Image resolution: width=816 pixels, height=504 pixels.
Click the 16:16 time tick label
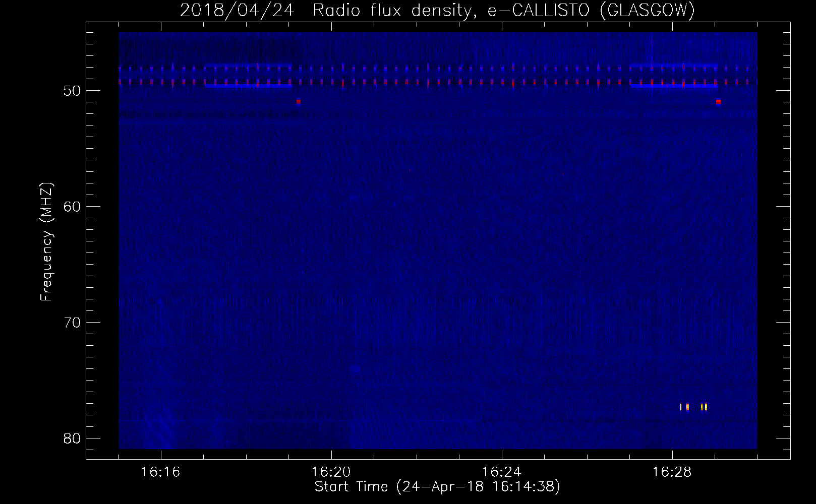(x=160, y=472)
